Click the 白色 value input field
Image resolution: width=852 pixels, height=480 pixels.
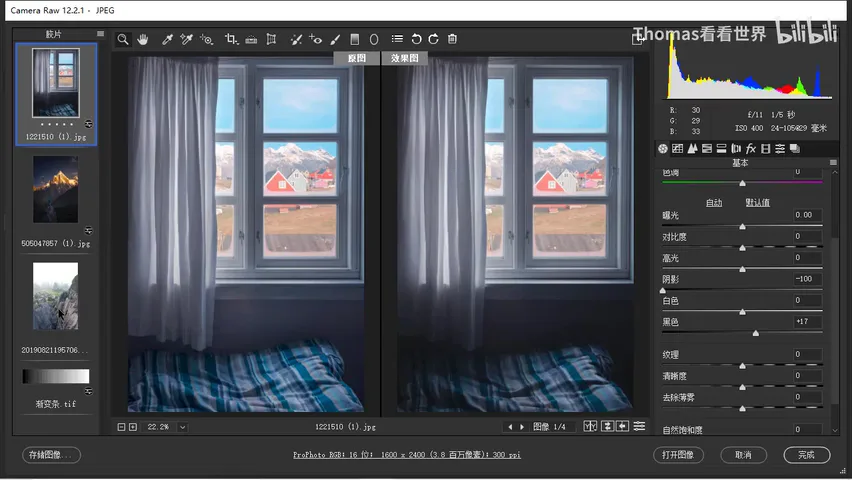[x=807, y=300]
